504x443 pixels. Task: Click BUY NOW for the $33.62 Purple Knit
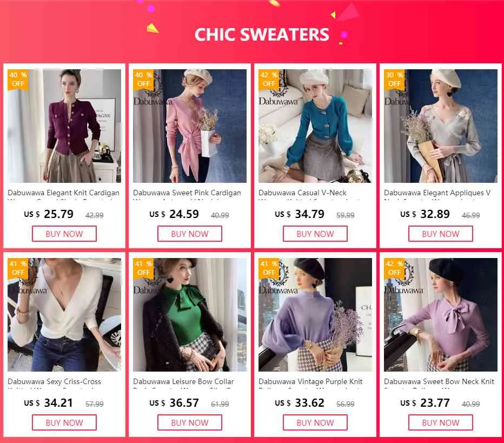click(315, 422)
